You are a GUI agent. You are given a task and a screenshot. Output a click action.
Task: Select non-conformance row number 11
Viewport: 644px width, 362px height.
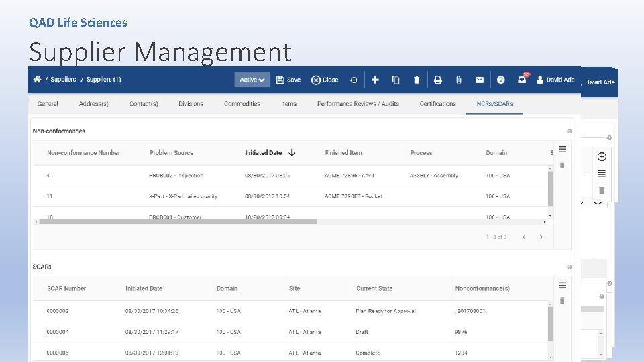pos(290,196)
